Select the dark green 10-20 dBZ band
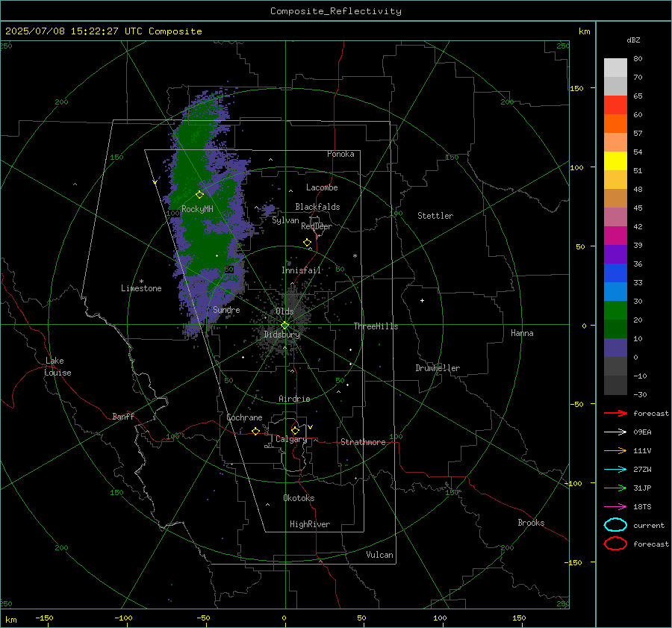 tap(615, 329)
